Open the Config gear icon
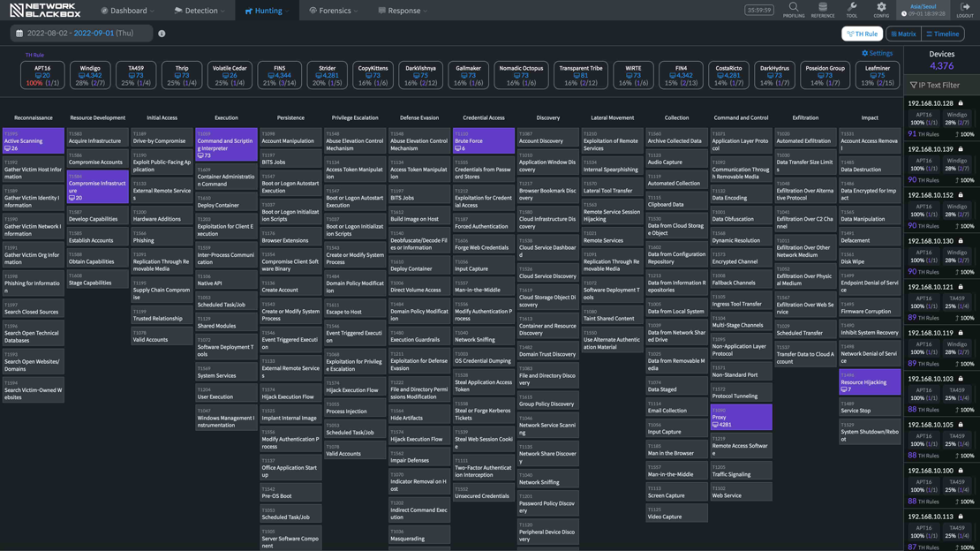The height and width of the screenshot is (551, 980). 881,7
